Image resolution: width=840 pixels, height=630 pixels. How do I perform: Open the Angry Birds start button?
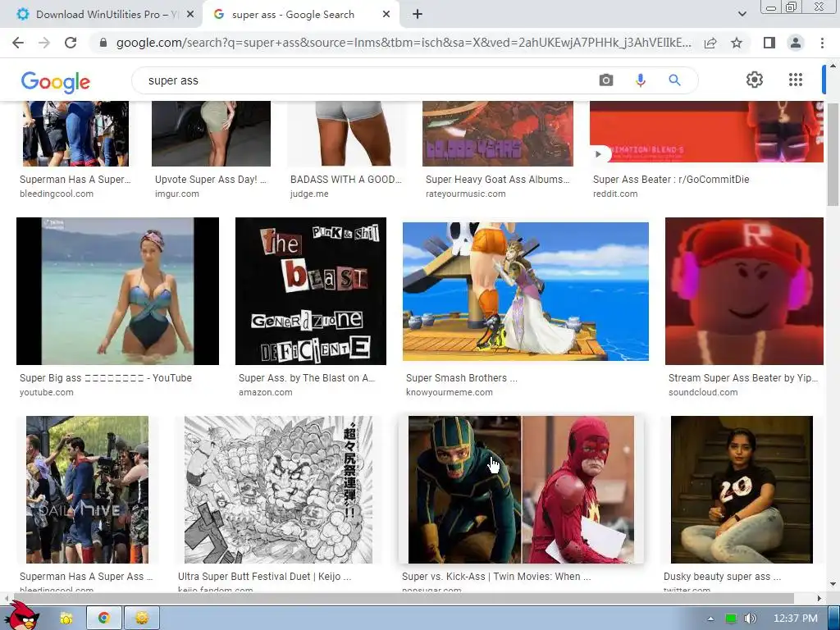click(x=21, y=617)
